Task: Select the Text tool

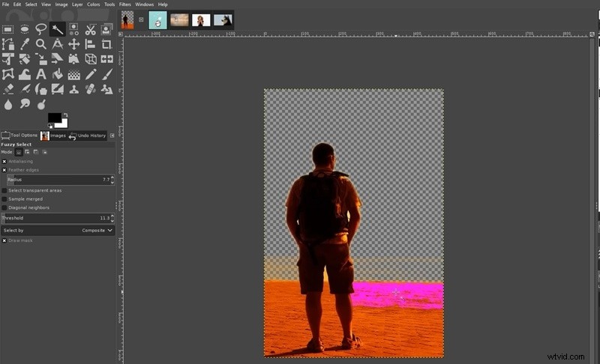Action: pyautogui.click(x=41, y=74)
